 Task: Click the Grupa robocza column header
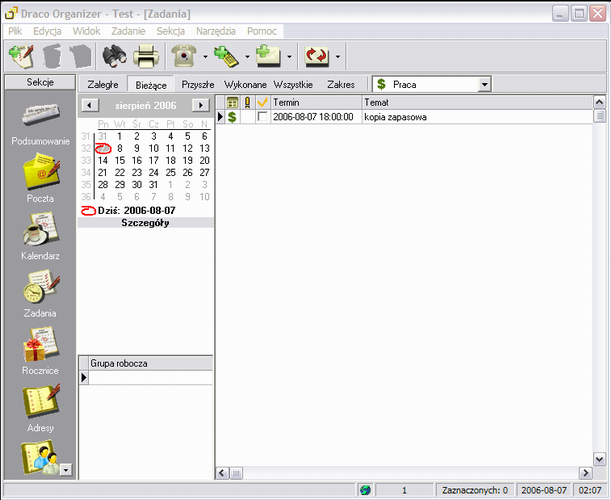(x=151, y=363)
